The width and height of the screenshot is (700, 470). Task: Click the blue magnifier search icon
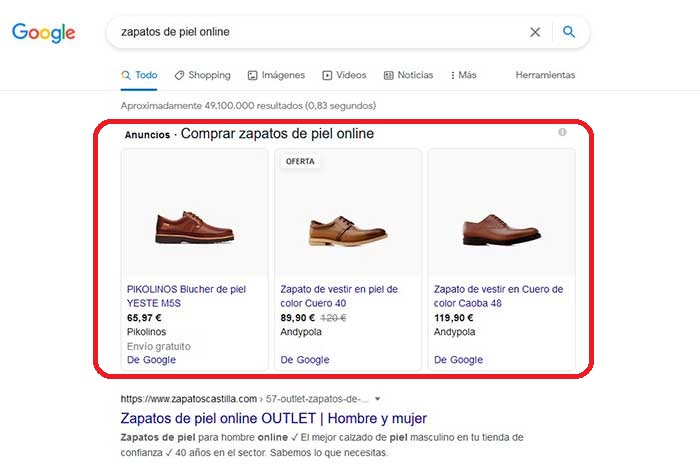569,32
